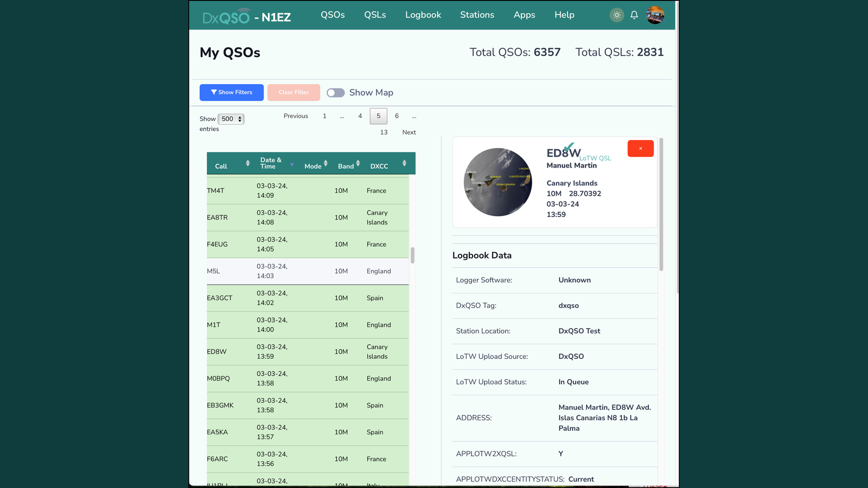Select the EA5KA QSO row
868x488 pixels.
pos(308,432)
